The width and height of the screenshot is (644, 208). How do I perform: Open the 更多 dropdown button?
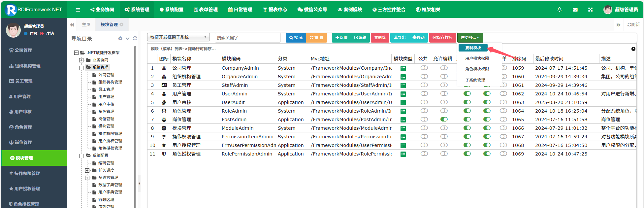pos(470,38)
